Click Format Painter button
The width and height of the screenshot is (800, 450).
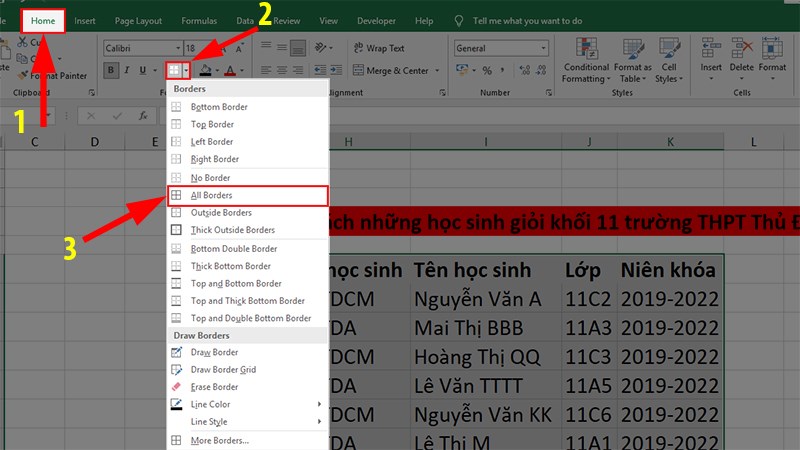[52, 76]
